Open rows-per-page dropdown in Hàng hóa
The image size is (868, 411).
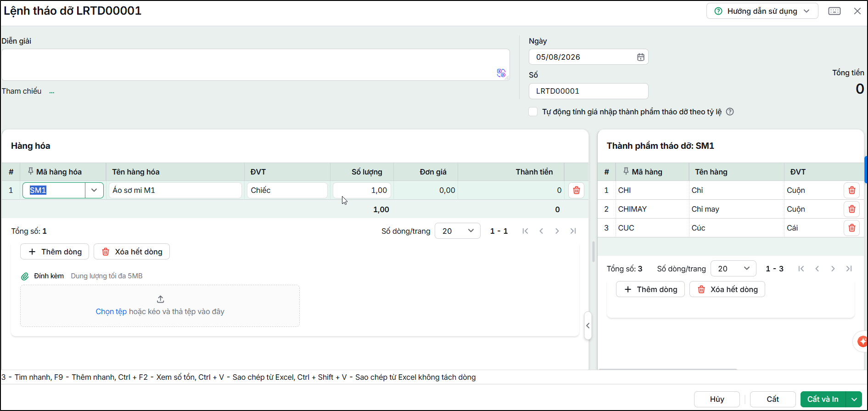(x=457, y=231)
